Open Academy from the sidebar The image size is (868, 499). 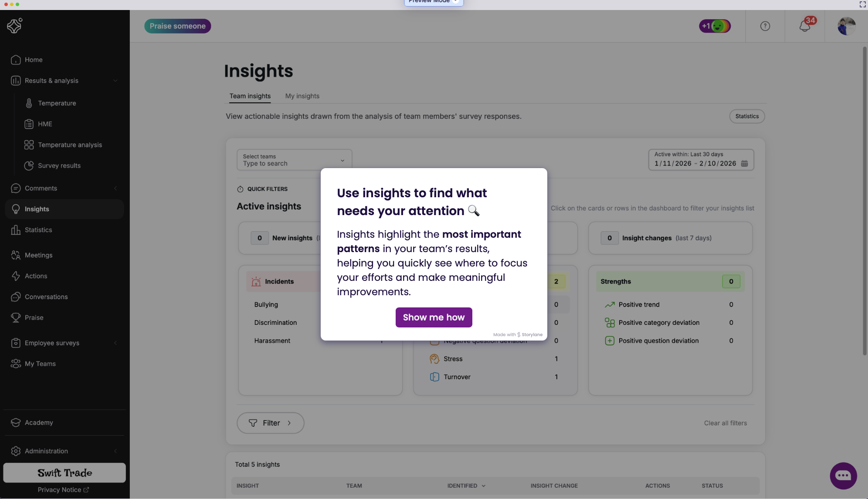tap(39, 423)
